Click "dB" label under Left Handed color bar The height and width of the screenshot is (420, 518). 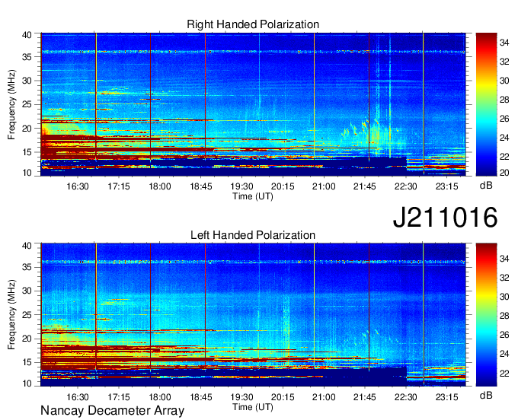click(486, 395)
